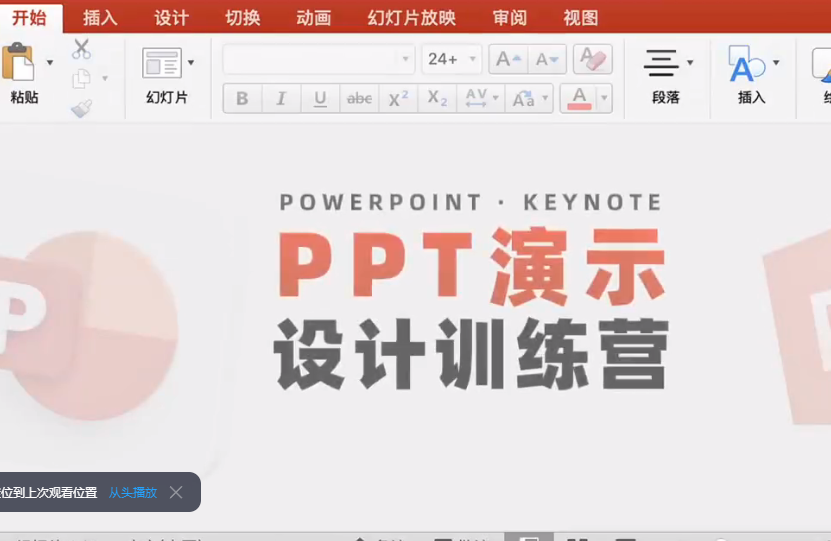Viewport: 831px width, 541px height.
Task: Expand the change case dropdown arrow
Action: point(545,98)
